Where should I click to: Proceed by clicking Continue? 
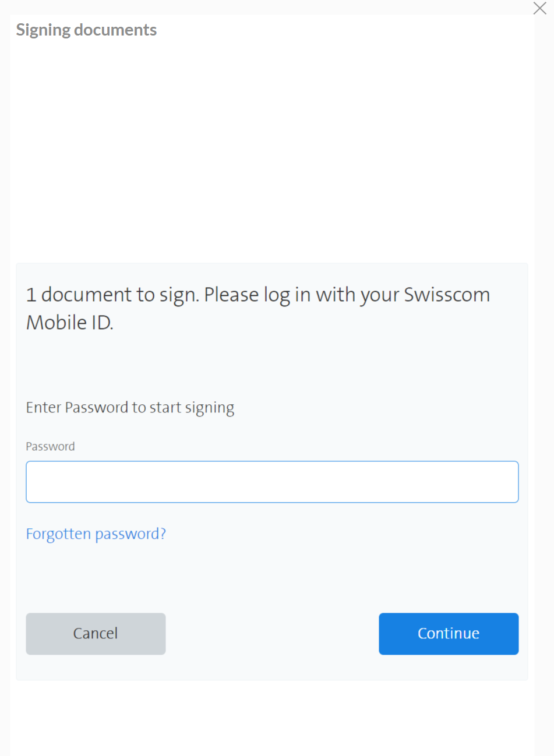pyautogui.click(x=449, y=634)
